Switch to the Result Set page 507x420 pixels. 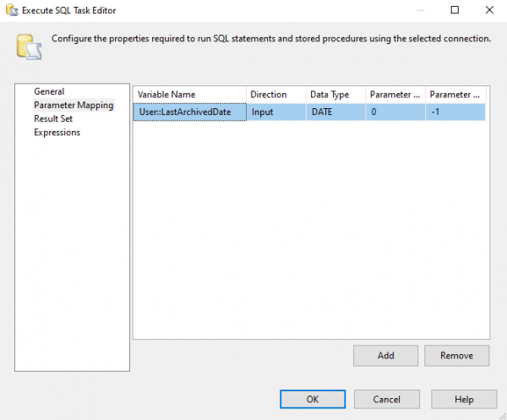[53, 118]
